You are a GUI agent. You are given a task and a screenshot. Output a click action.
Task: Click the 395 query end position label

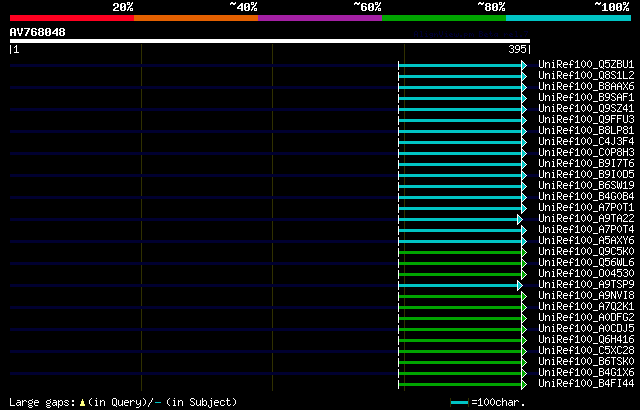[517, 49]
